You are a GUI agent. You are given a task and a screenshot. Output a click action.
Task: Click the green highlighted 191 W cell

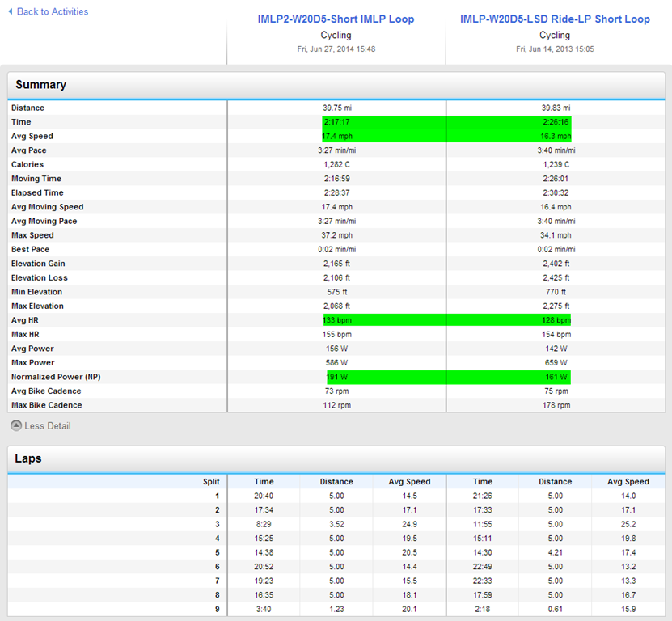pos(336,377)
